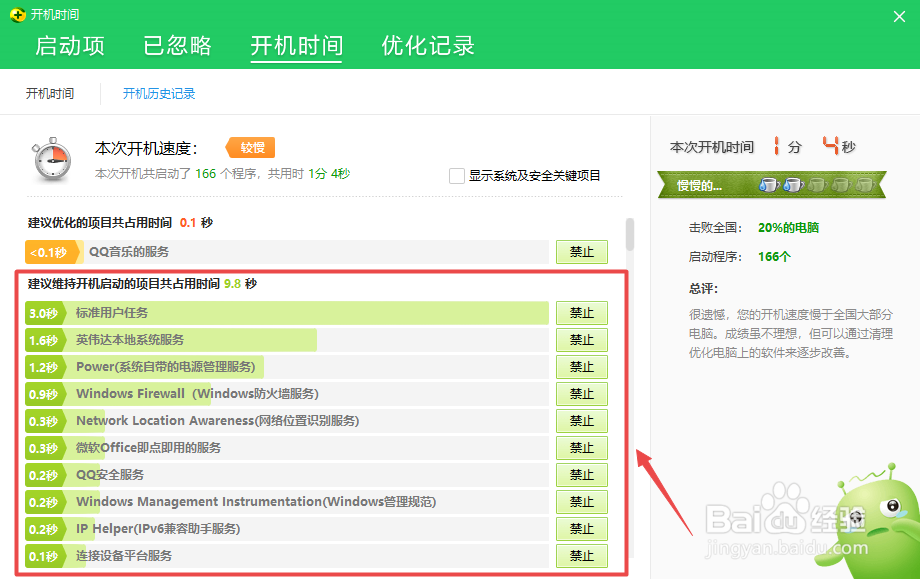Select the QQ安全服务 row
The width and height of the screenshot is (920, 580).
[x=287, y=474]
